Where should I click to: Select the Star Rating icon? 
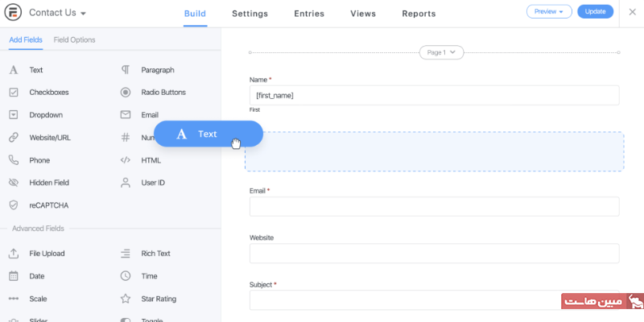point(126,299)
